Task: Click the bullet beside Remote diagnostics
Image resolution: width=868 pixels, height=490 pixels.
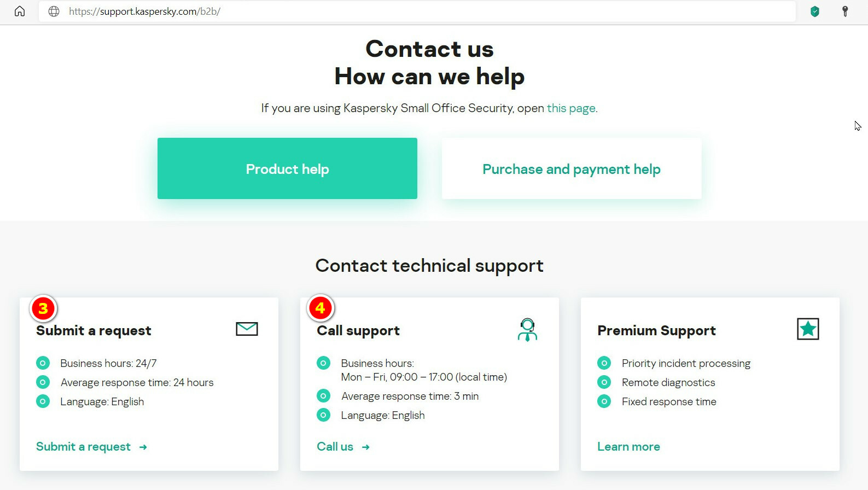Action: click(x=604, y=382)
